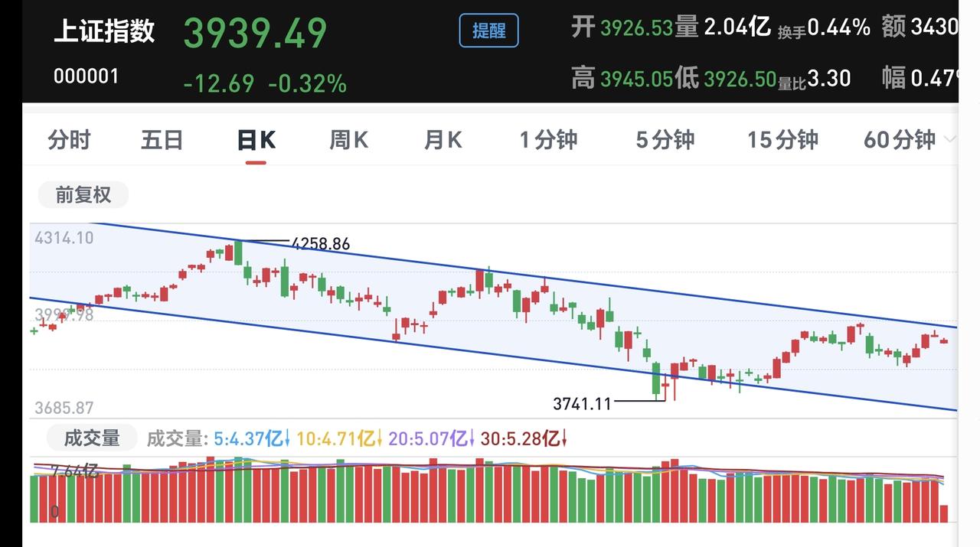Open the 月K monthly chart

click(x=443, y=140)
